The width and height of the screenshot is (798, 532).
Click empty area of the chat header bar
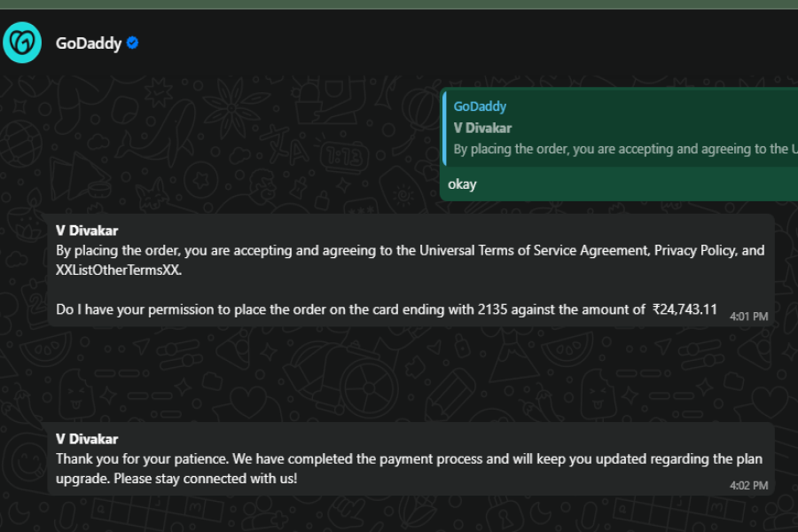click(x=443, y=43)
